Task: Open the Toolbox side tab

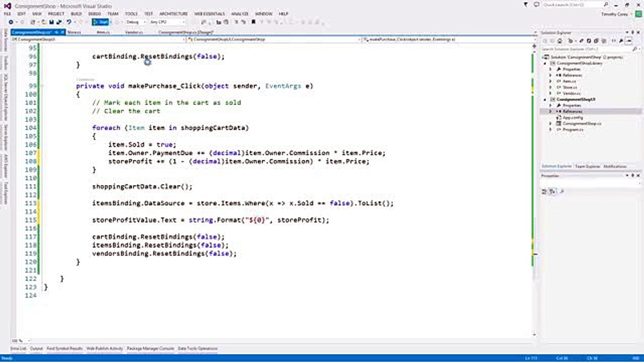Action: coord(6,63)
